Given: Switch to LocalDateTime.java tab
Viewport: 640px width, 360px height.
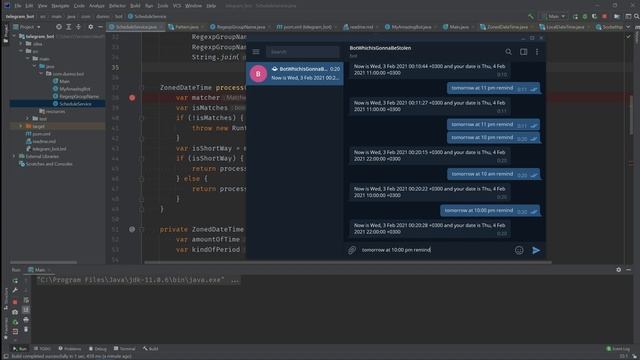Looking at the screenshot, I should pyautogui.click(x=565, y=27).
